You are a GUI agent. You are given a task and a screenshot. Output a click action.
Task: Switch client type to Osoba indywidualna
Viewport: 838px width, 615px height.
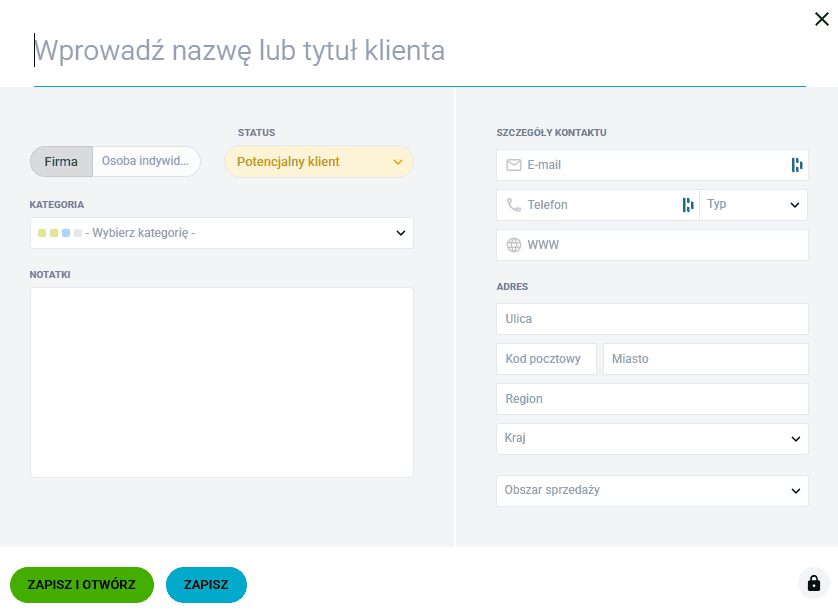(145, 161)
